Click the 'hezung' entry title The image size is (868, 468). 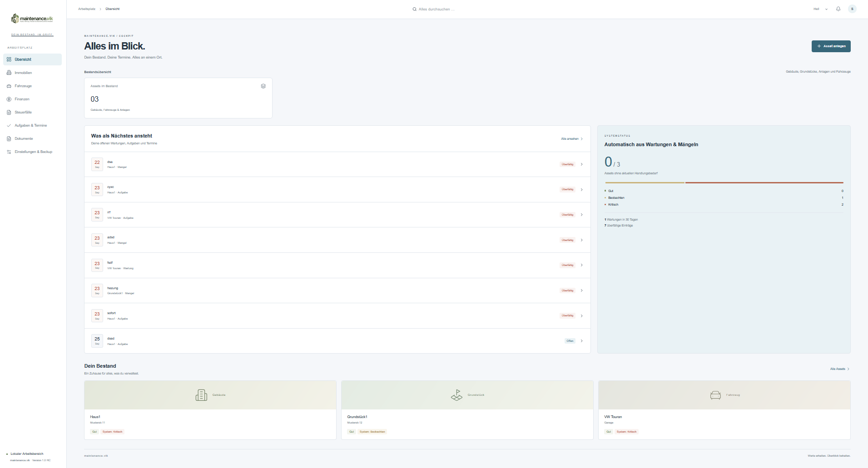[113, 288]
